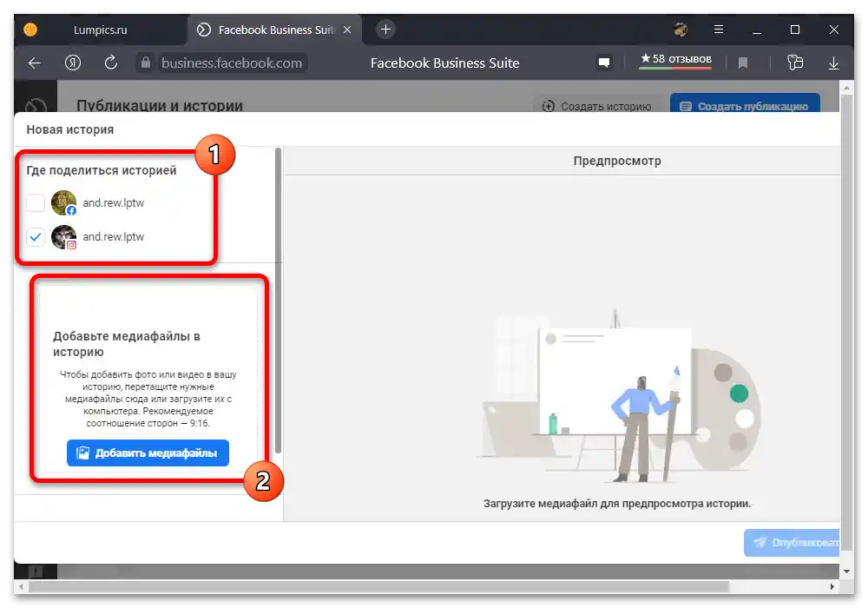The image size is (868, 608).
Task: Click the left panel vertical scrollbar
Action: tap(278, 301)
